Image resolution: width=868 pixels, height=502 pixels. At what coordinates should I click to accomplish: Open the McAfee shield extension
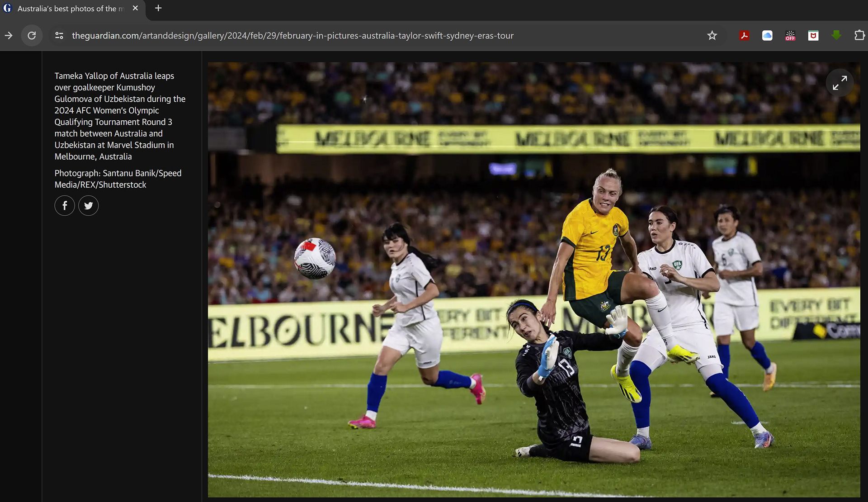(813, 35)
